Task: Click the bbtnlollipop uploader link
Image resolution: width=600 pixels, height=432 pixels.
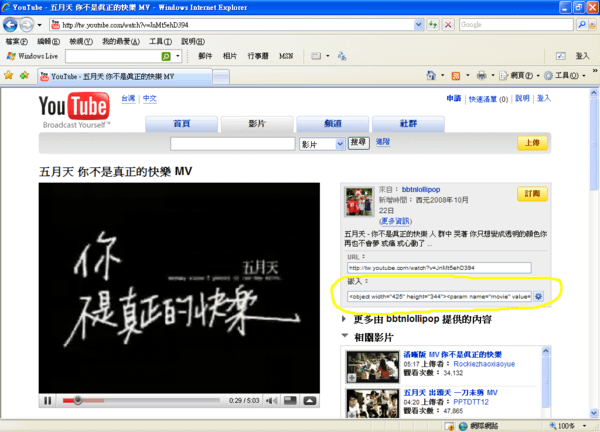Action: (421, 189)
